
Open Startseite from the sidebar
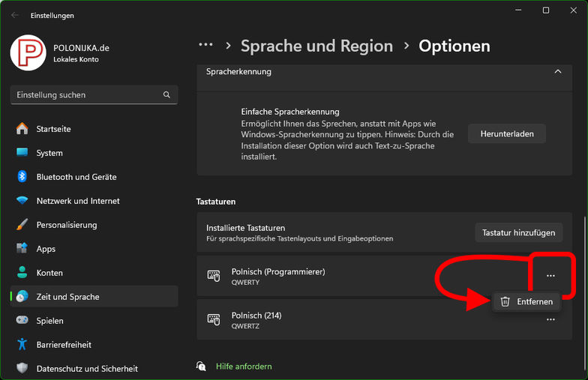(x=53, y=129)
